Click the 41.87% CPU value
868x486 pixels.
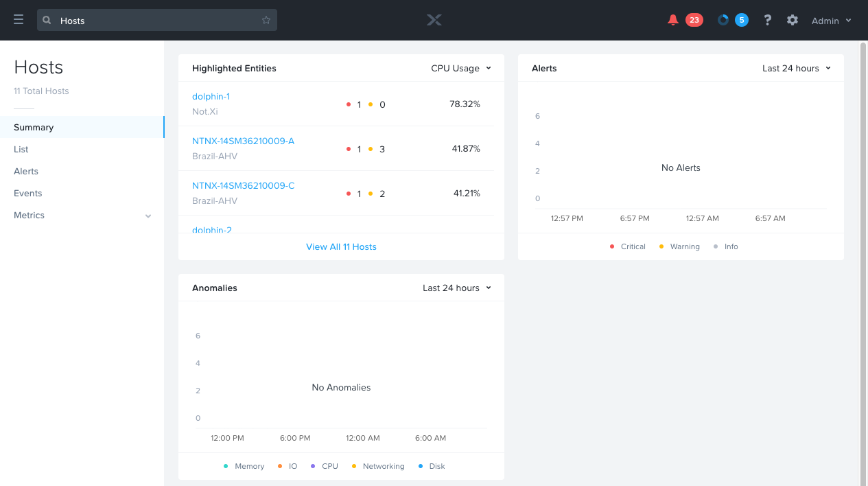coord(466,148)
